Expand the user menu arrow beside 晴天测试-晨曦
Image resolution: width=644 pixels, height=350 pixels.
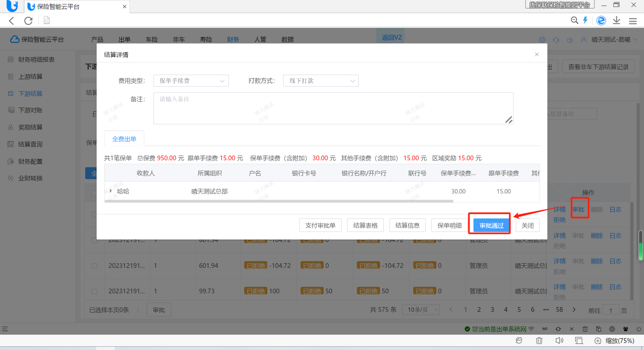tap(636, 40)
